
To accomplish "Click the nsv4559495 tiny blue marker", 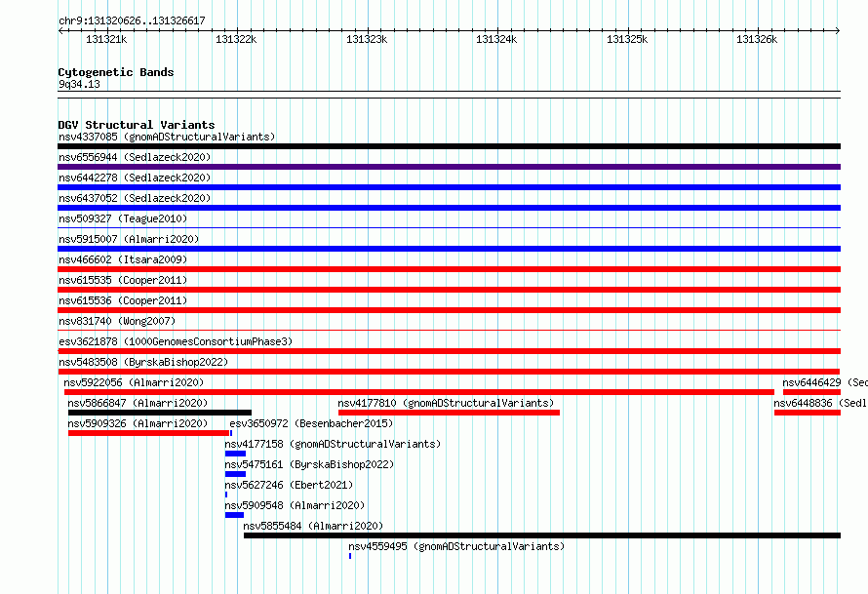I will [x=350, y=556].
